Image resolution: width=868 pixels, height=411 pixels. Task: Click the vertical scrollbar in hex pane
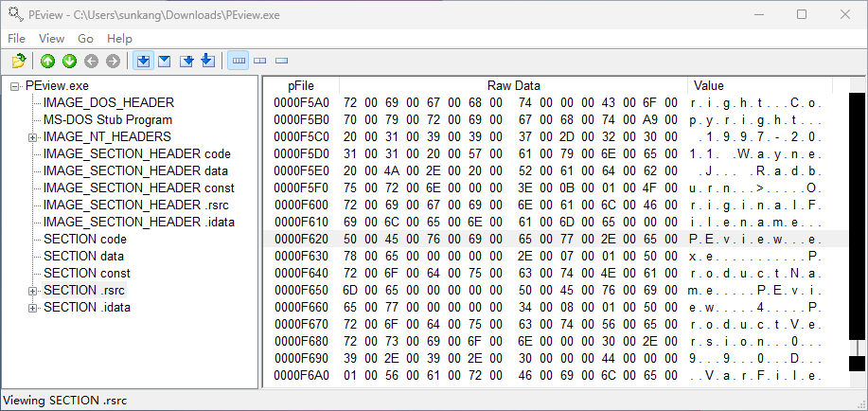856,218
